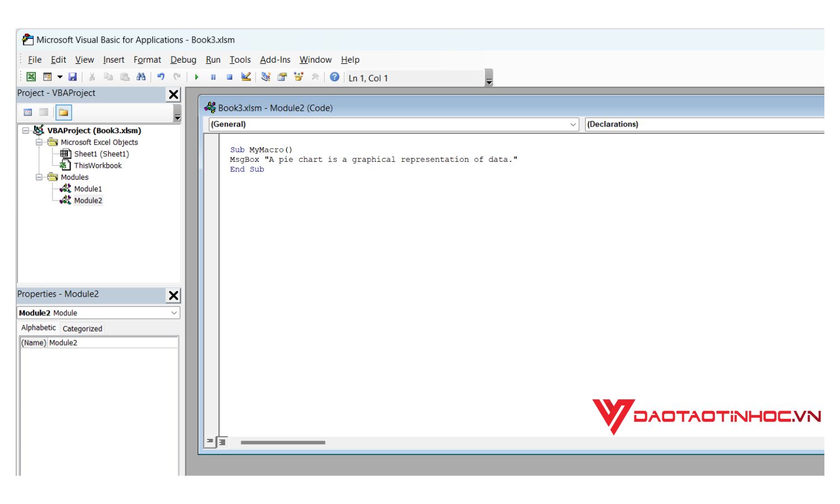This screenshot has height=504, width=840.
Task: Click the Reset stop icon
Action: point(229,77)
